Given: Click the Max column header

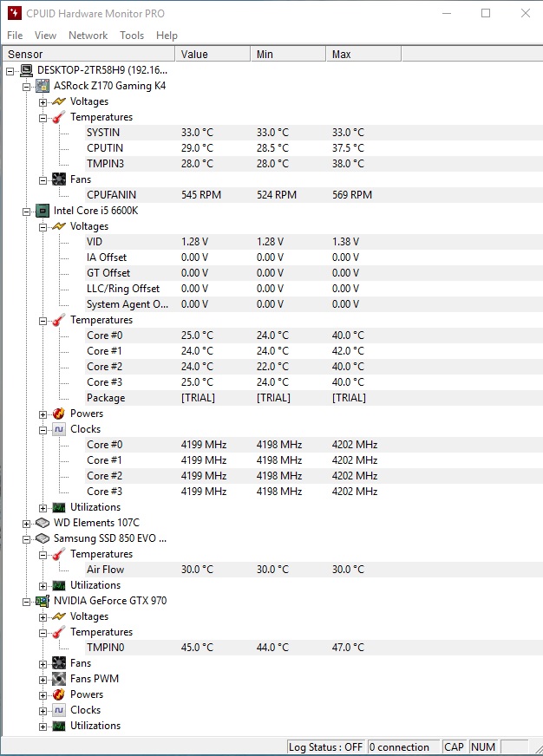Looking at the screenshot, I should [363, 54].
